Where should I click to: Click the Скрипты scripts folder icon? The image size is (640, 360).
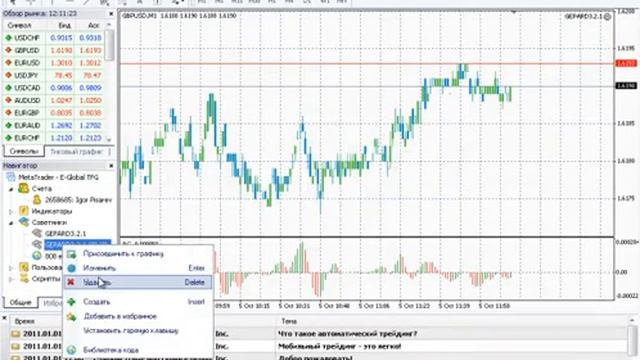point(24,278)
